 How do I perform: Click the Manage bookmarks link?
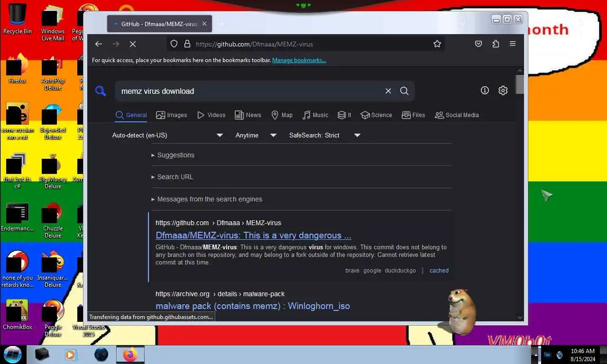click(299, 60)
